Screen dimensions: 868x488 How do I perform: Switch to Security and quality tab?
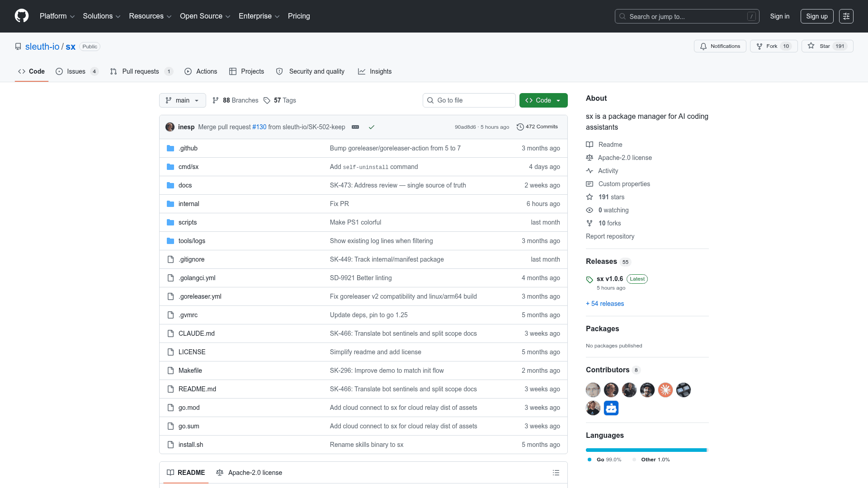pyautogui.click(x=310, y=71)
